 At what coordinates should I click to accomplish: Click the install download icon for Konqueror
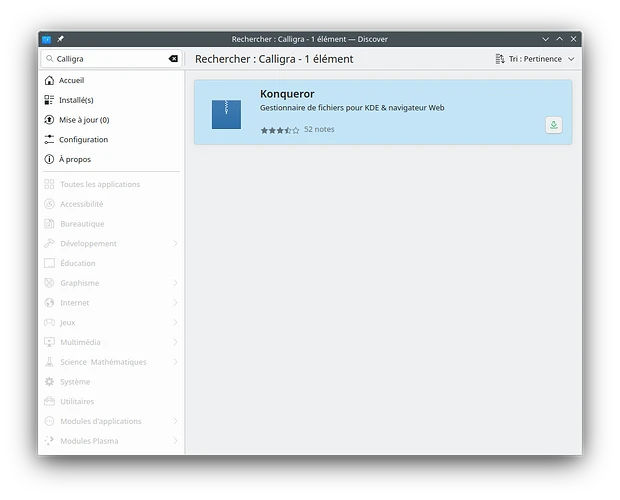click(554, 125)
